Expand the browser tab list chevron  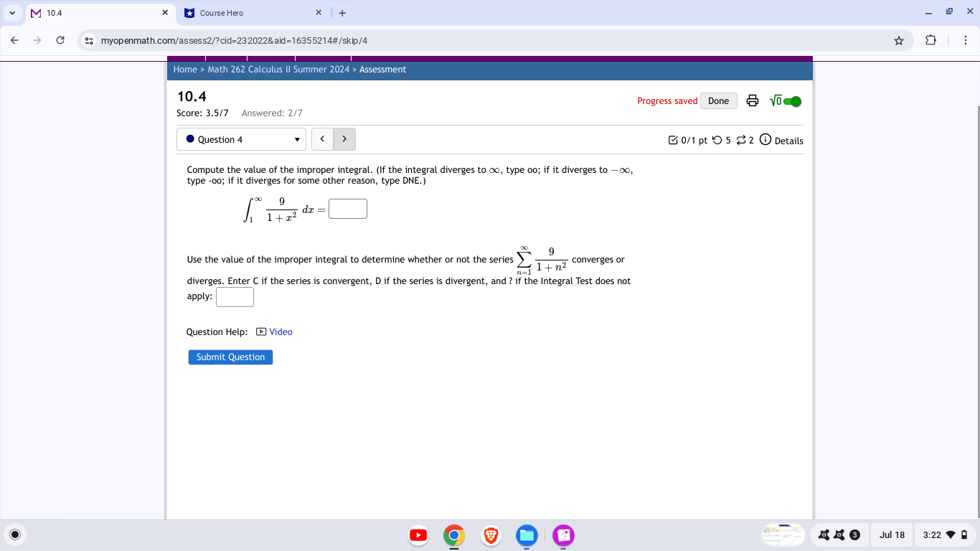click(12, 12)
